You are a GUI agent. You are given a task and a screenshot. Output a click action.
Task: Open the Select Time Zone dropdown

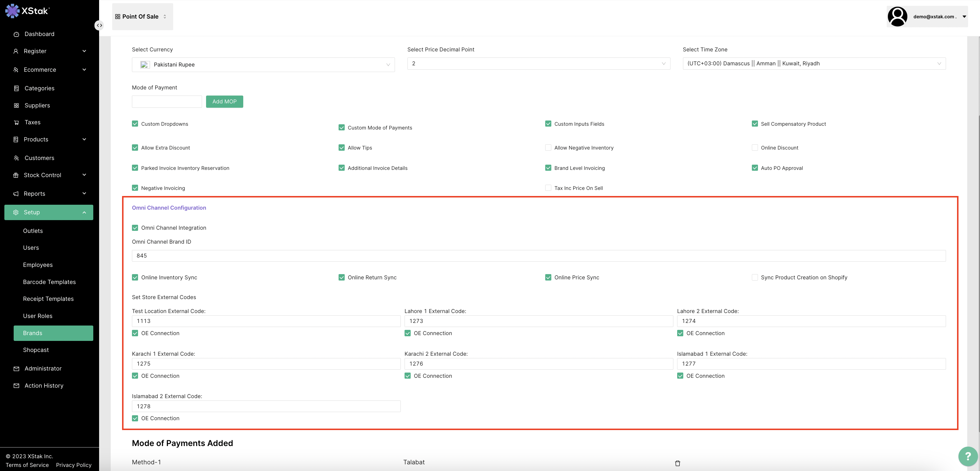[814, 64]
